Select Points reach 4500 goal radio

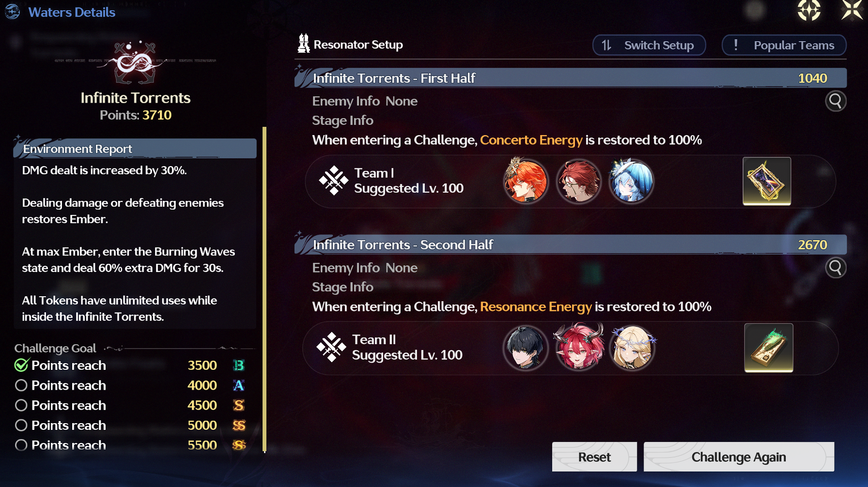[21, 405]
